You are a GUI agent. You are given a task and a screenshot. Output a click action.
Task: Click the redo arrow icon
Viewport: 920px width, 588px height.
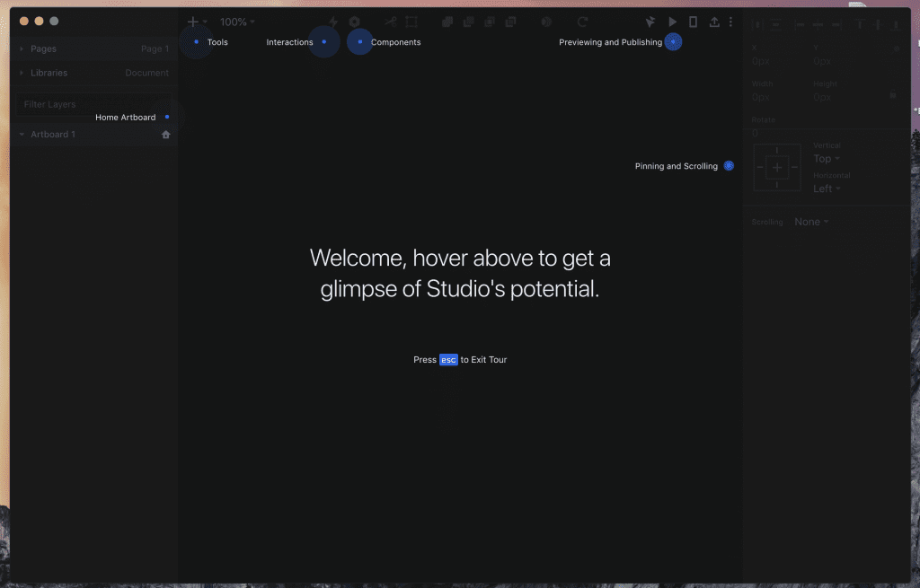pos(582,21)
